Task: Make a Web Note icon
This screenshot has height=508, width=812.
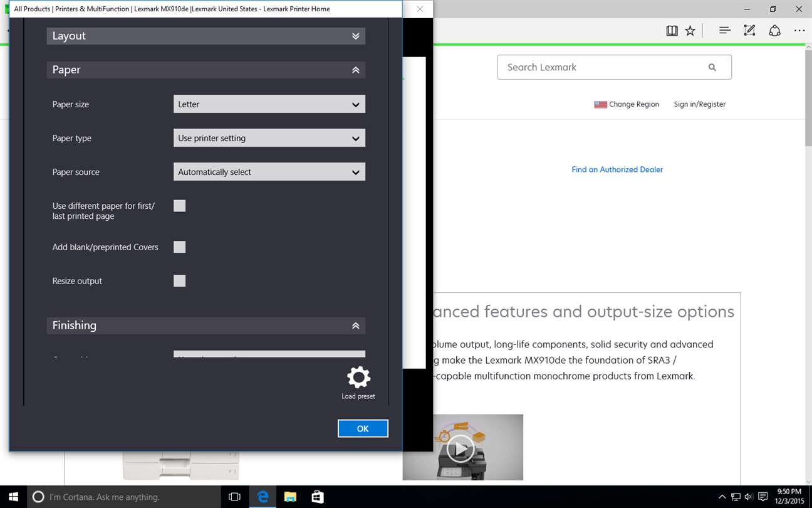Action: [x=749, y=30]
